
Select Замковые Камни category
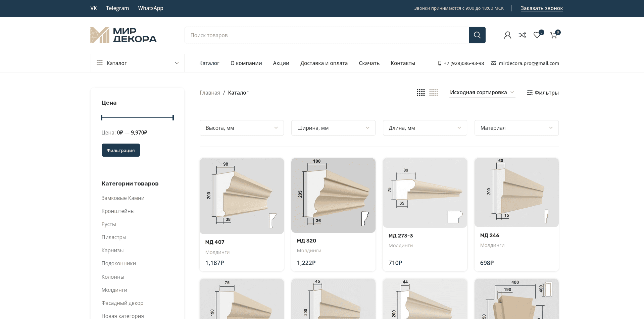click(x=123, y=198)
